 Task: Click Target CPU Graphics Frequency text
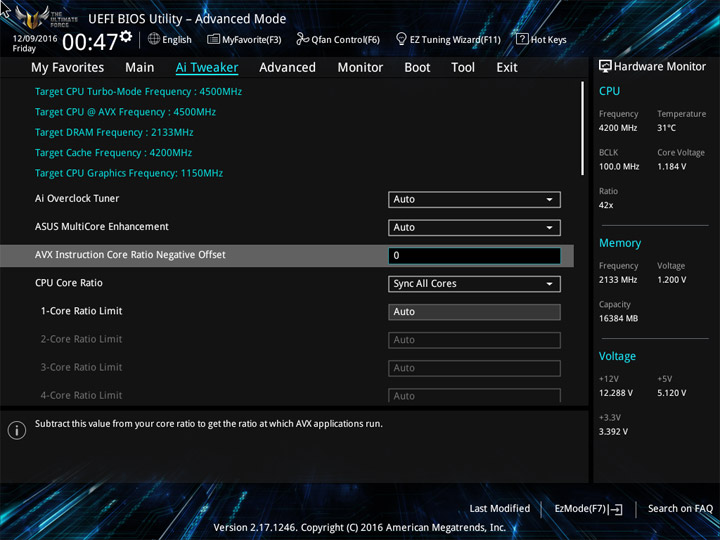click(129, 173)
